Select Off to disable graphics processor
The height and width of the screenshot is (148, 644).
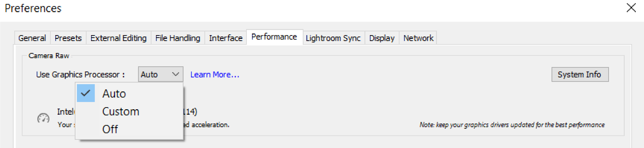coord(110,129)
